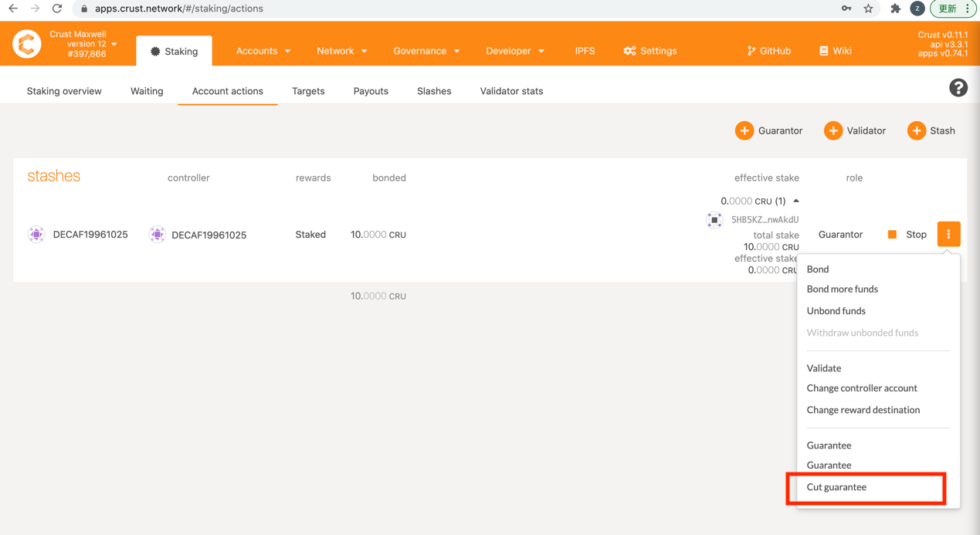Choose Unbond funds in the menu

(836, 311)
